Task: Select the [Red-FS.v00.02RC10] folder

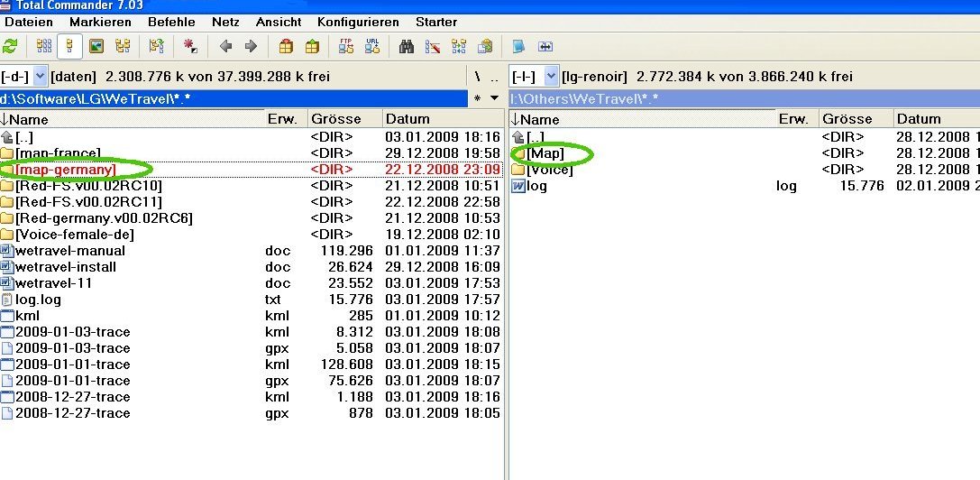Action: point(252,186)
